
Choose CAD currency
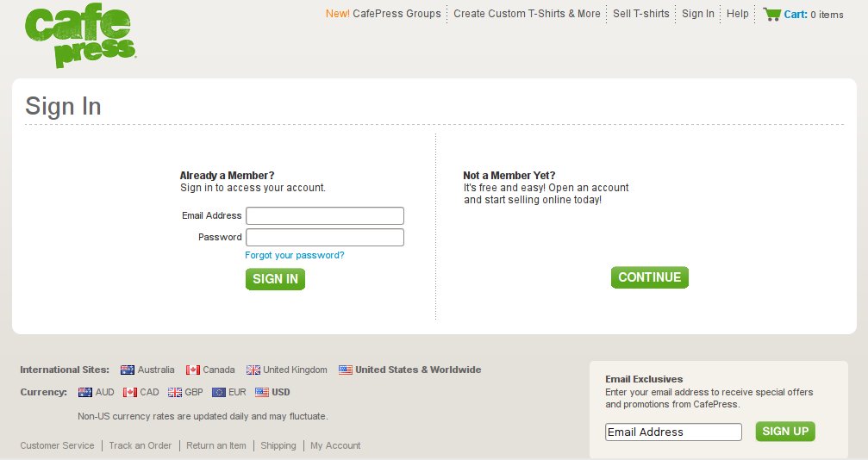click(149, 393)
